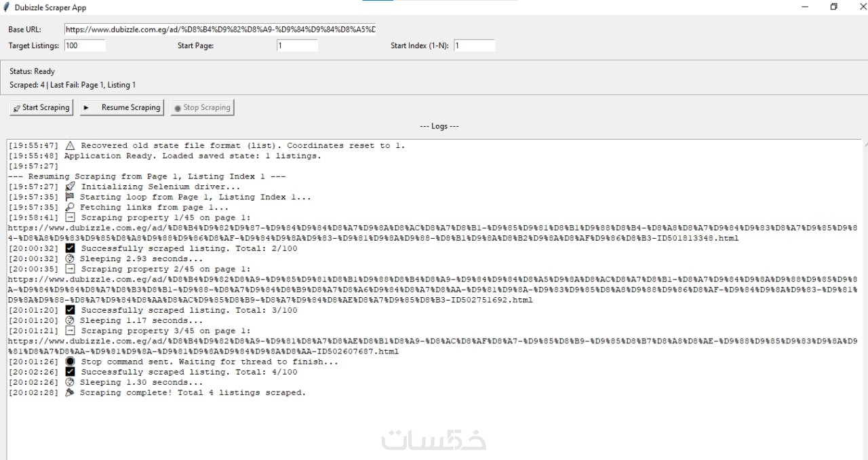Restore down the scraper window
Screen dimensions: 868x460
pos(834,7)
